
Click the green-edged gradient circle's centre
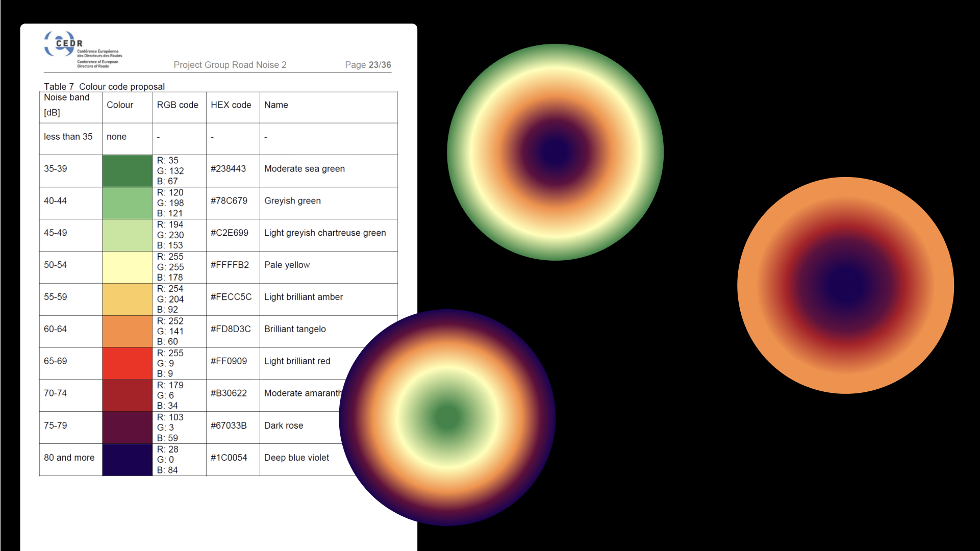[x=555, y=152]
